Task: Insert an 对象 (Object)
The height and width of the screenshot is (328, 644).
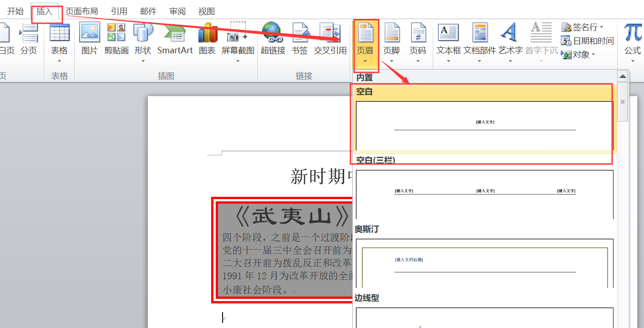Action: (x=577, y=55)
